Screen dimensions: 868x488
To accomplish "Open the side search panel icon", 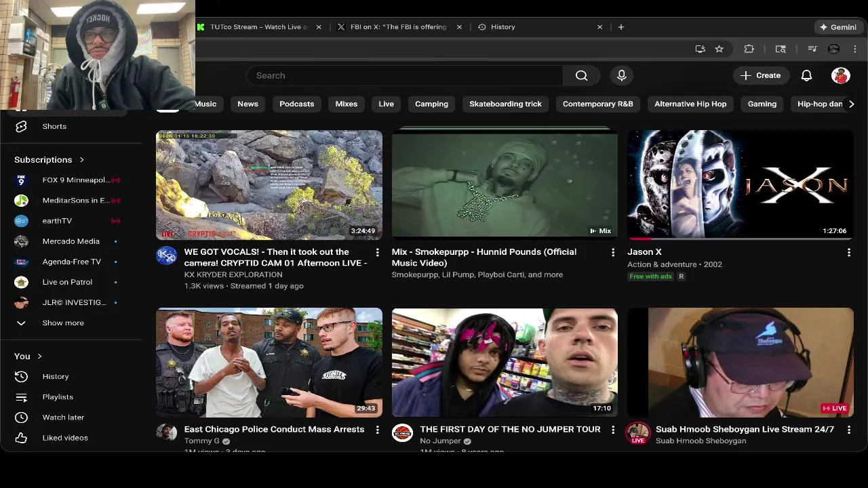I will click(781, 49).
